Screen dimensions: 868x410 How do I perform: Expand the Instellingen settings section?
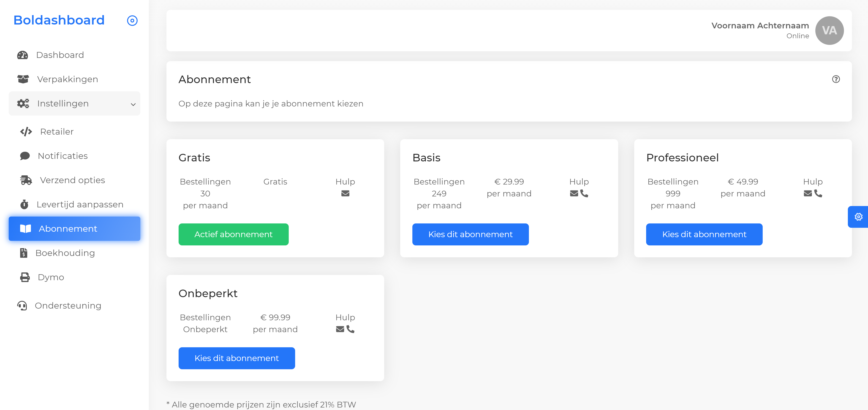(x=63, y=103)
